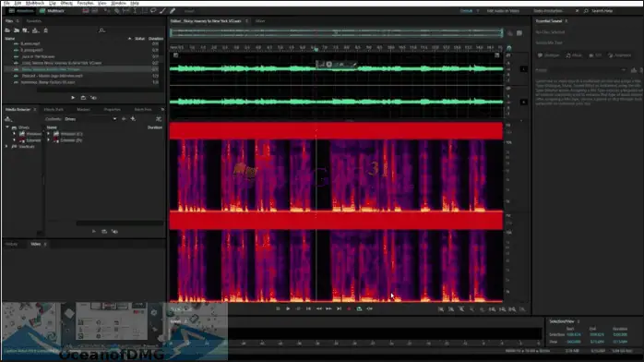Open the Clip menu
This screenshot has width=644, height=362.
[53, 3]
